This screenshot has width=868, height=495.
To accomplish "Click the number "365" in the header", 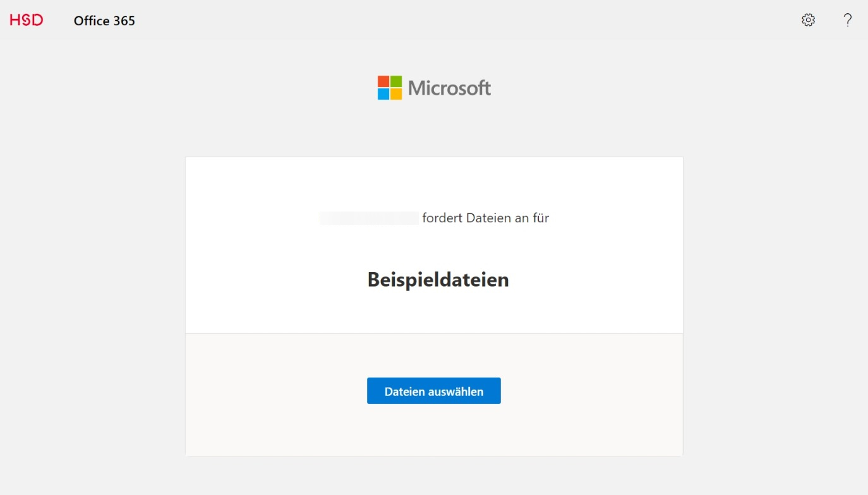I will (x=124, y=21).
